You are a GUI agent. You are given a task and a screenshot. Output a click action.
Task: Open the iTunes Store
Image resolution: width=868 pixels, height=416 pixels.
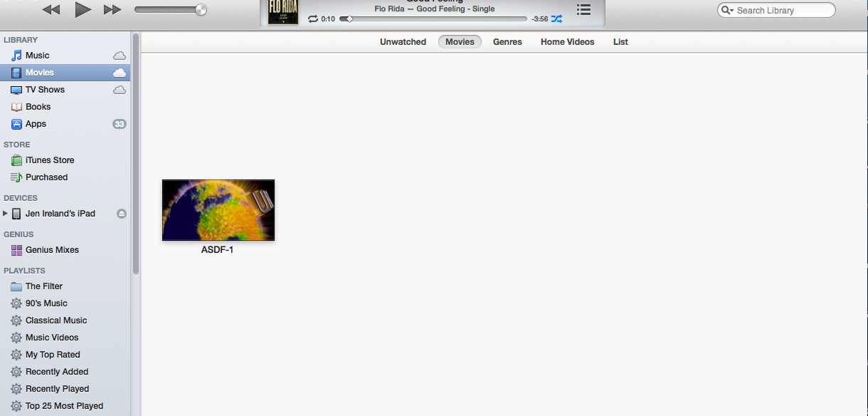[50, 160]
